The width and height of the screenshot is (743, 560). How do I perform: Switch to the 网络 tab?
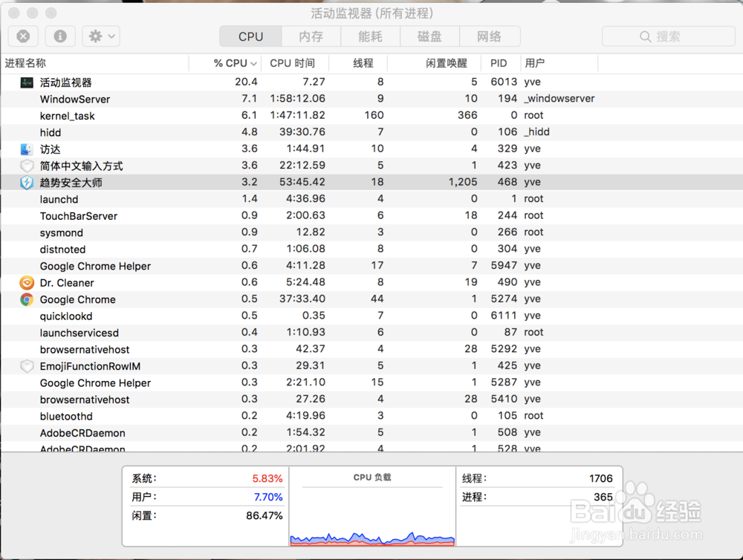(490, 36)
